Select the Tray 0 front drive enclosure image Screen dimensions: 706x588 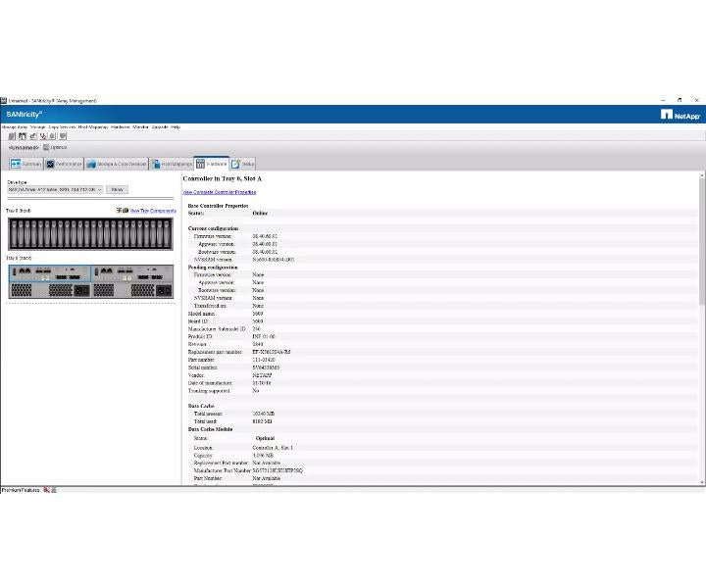click(90, 234)
